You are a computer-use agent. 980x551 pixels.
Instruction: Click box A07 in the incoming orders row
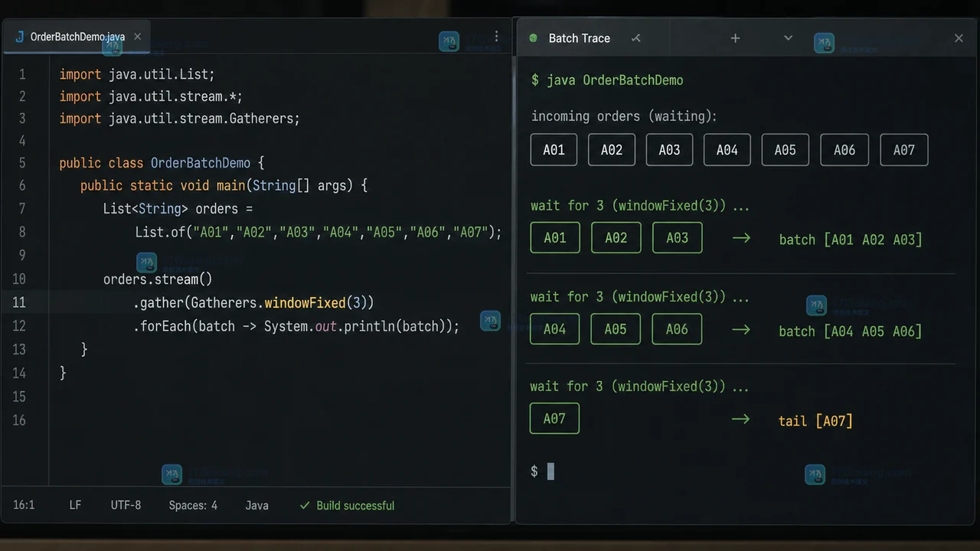[904, 150]
